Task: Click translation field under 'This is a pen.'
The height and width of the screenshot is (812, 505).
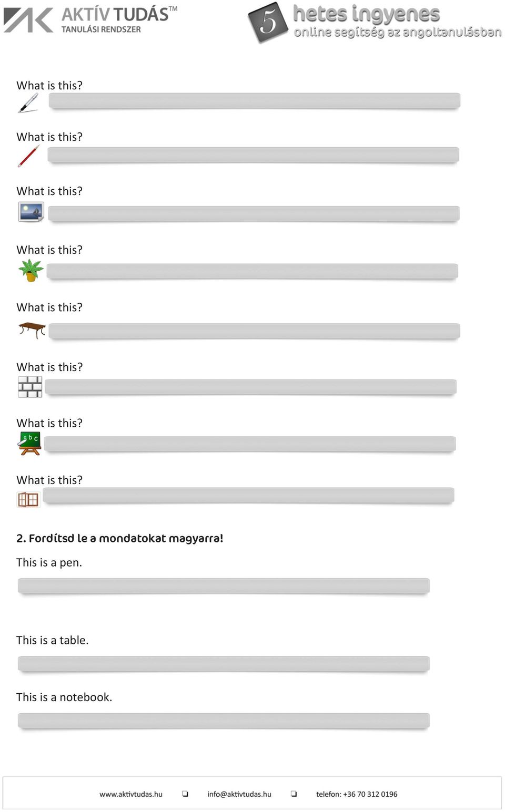Action: [224, 586]
